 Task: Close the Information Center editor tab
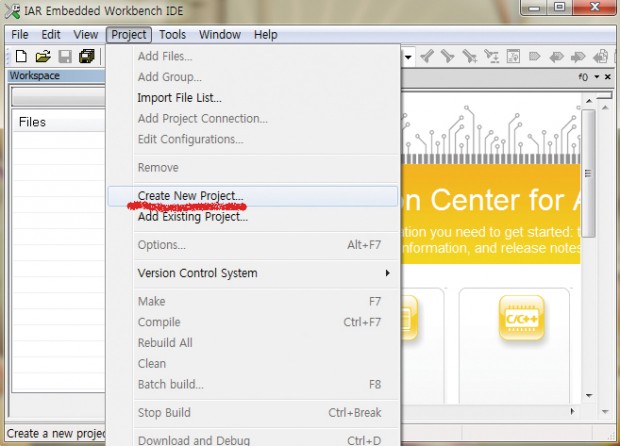608,77
